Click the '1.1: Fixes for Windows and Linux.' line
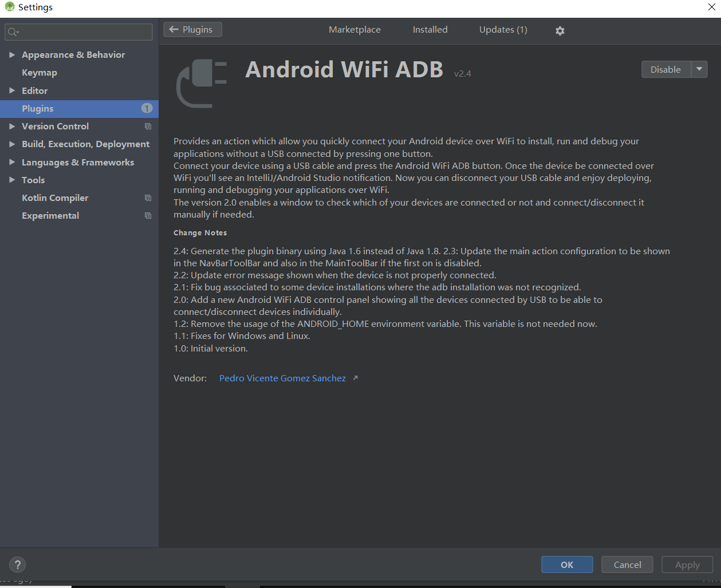 242,336
